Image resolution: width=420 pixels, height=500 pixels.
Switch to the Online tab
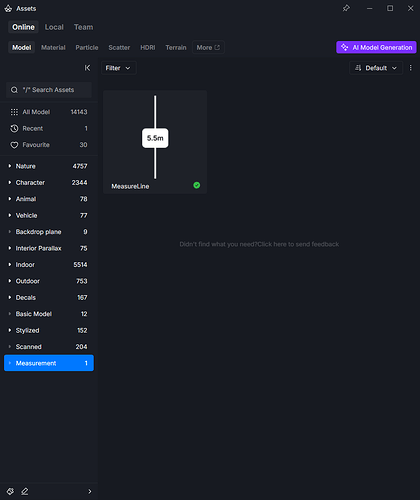click(23, 27)
